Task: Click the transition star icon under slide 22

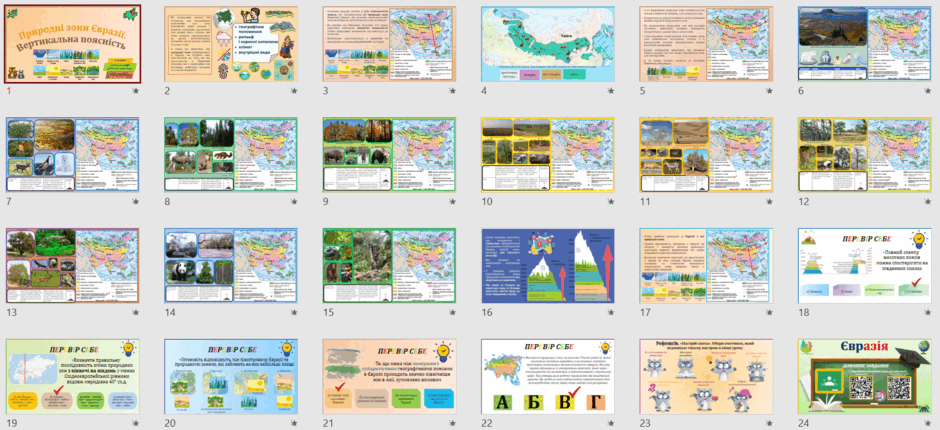Action: pos(611,423)
